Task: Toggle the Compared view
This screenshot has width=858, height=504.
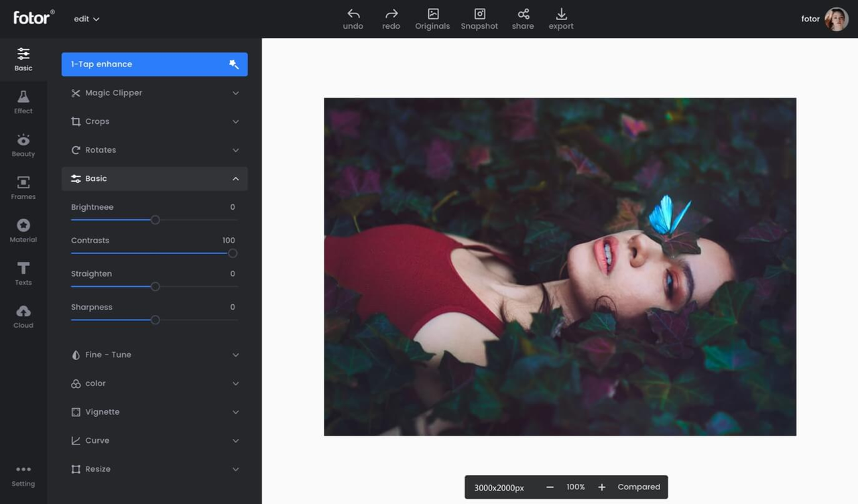Action: [637, 487]
